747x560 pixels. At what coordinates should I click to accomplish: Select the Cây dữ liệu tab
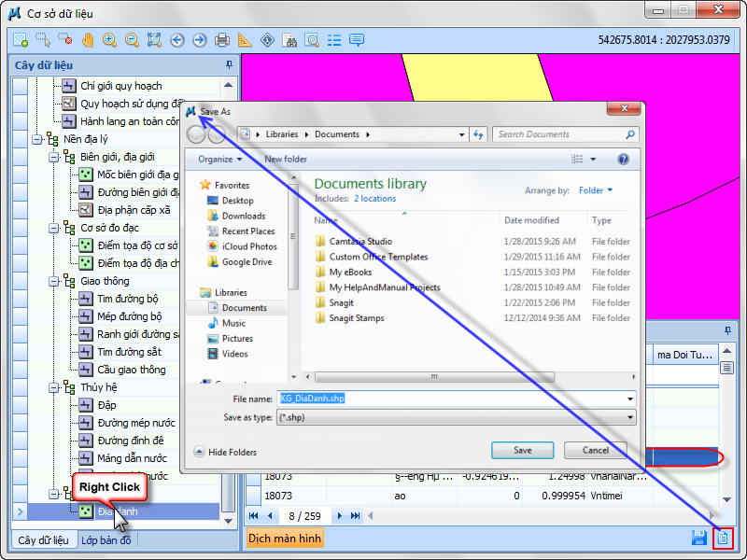pyautogui.click(x=43, y=540)
